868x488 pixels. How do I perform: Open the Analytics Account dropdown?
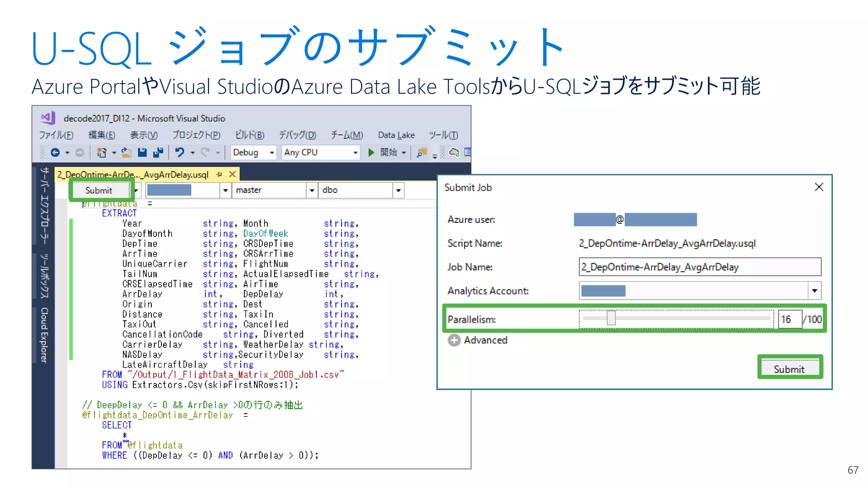[x=814, y=291]
